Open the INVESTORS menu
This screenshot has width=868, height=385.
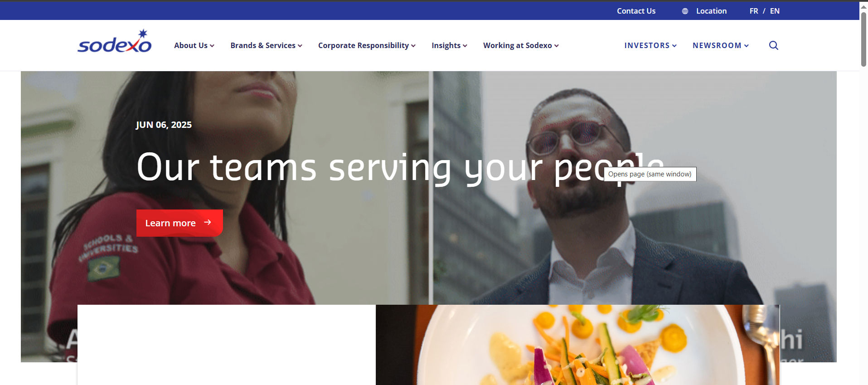650,45
